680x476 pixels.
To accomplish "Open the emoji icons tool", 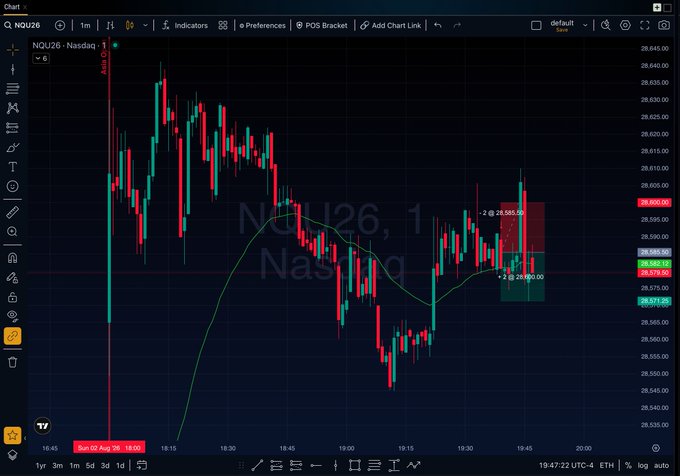I will point(13,186).
